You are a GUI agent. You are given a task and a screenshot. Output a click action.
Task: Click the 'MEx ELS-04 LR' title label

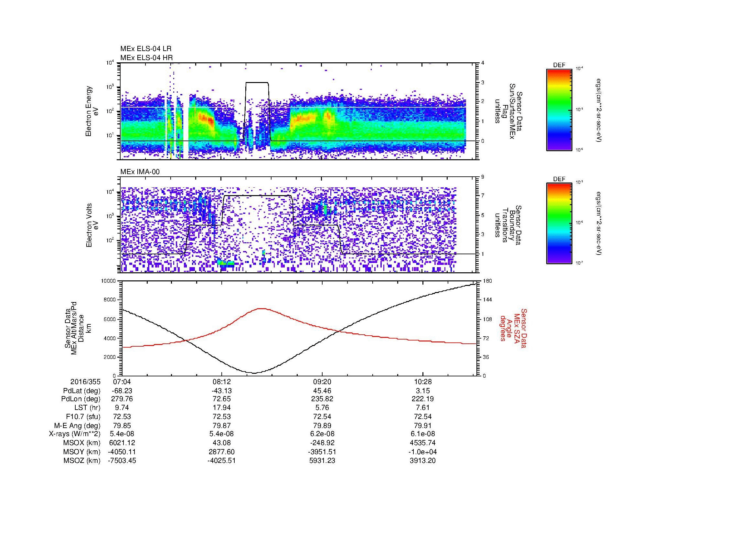tap(146, 49)
